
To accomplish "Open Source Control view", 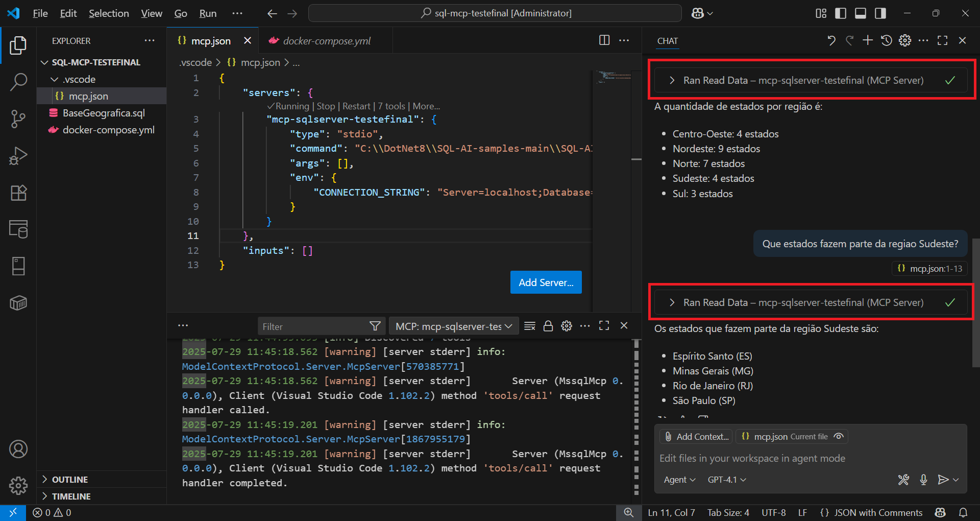I will click(x=18, y=119).
